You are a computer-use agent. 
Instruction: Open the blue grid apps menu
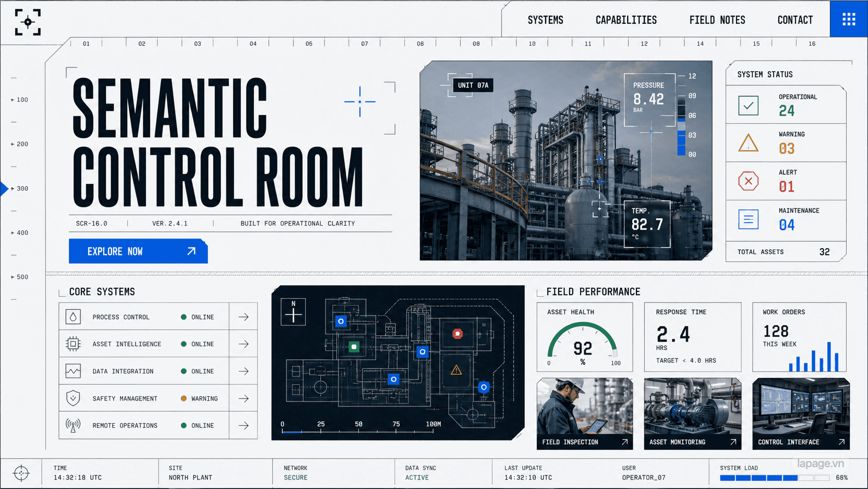pyautogui.click(x=849, y=19)
